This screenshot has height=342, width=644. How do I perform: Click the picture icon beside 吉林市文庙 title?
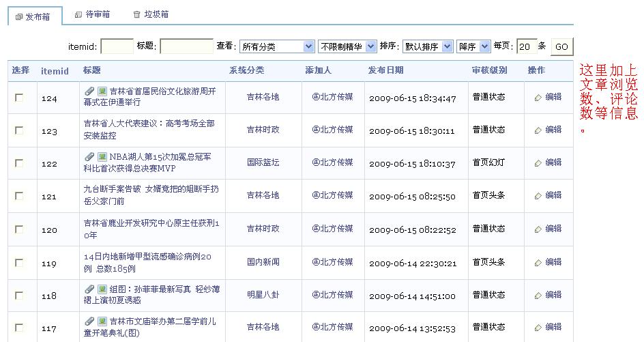point(102,321)
